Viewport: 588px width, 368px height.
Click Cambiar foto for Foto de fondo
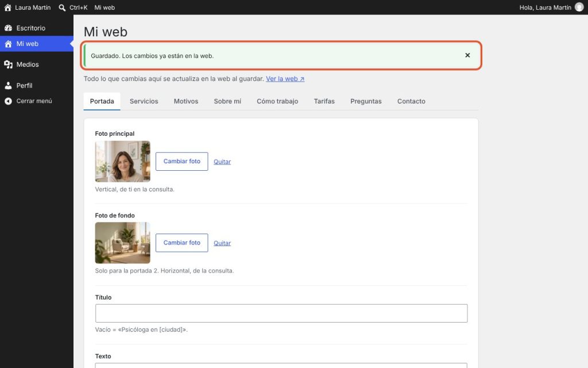[x=182, y=243]
